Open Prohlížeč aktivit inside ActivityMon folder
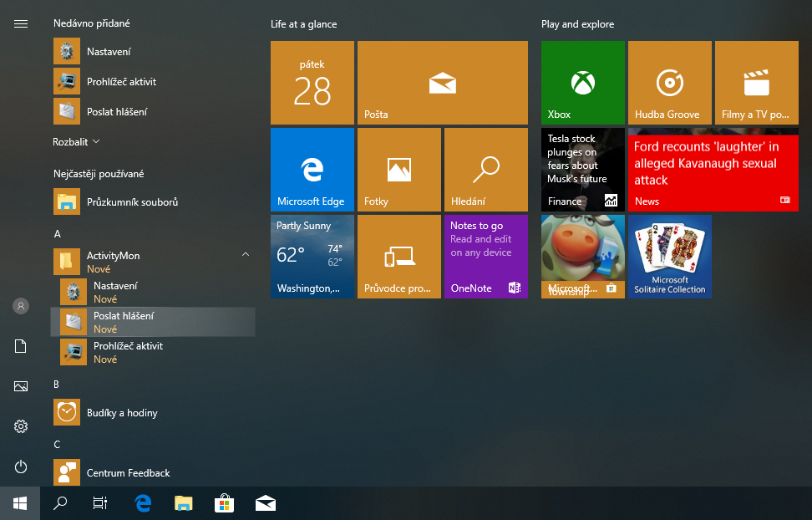This screenshot has height=520, width=812. click(153, 352)
